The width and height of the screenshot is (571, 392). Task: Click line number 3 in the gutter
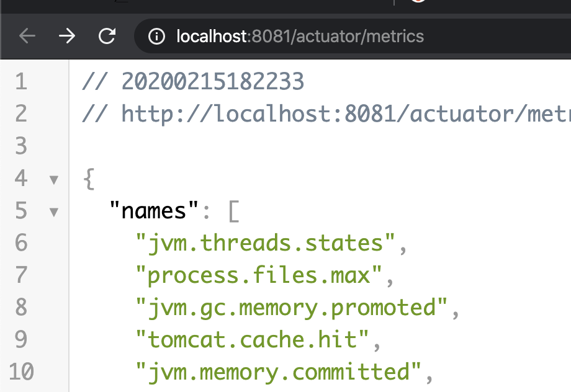(21, 146)
